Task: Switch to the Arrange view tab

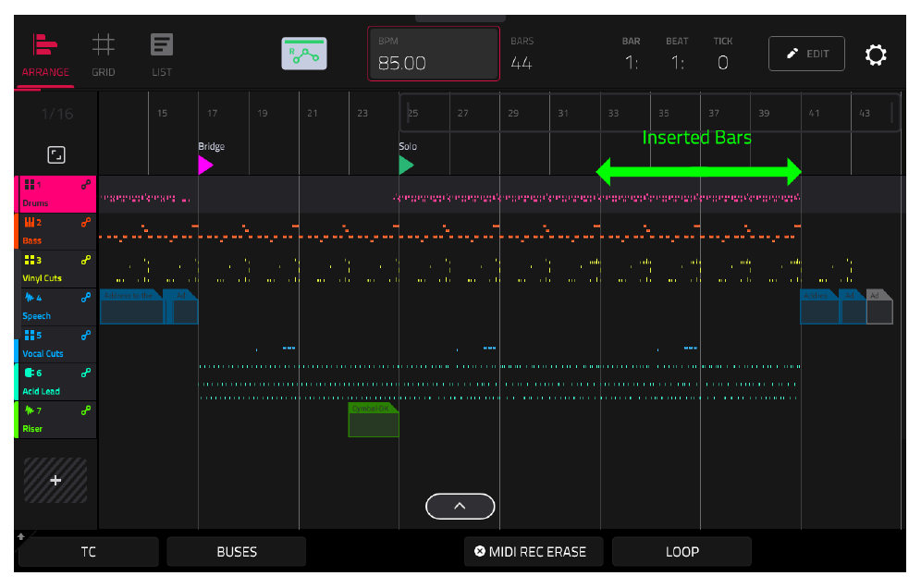Action: [x=45, y=55]
